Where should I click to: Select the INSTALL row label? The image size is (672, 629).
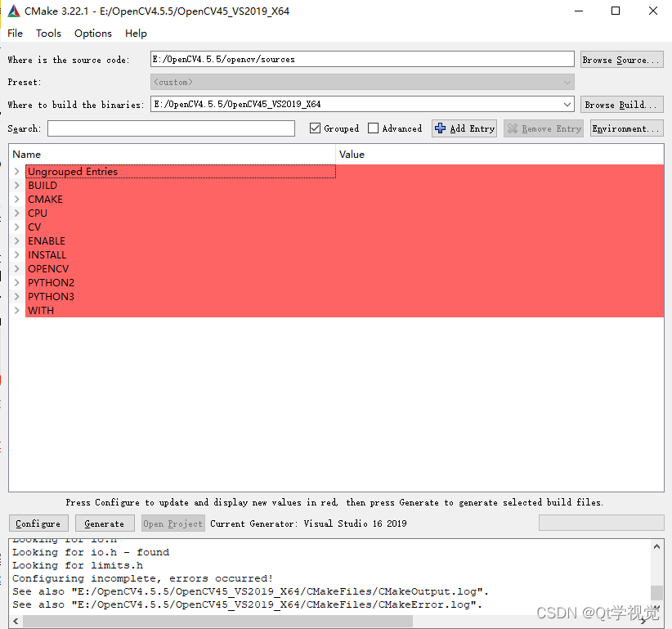47,254
